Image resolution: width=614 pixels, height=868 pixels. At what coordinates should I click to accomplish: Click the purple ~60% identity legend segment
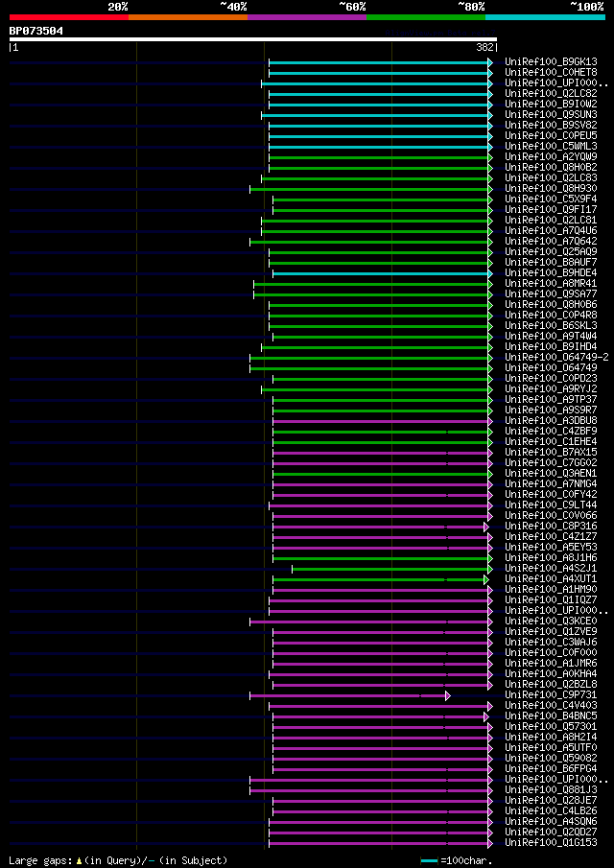[307, 17]
